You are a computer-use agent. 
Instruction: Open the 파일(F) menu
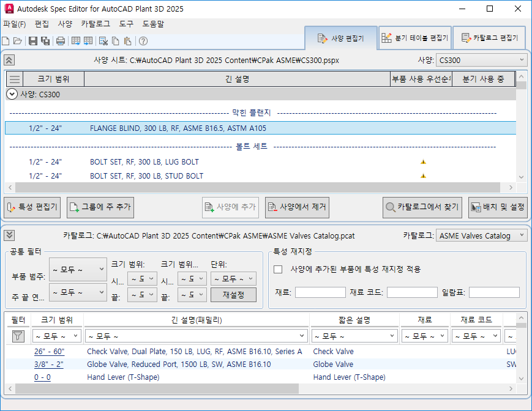pyautogui.click(x=15, y=24)
